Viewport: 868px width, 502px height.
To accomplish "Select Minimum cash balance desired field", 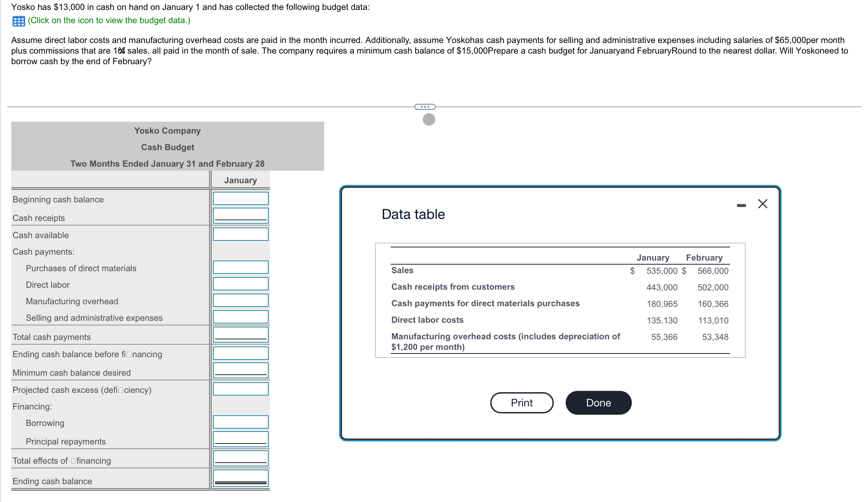I will point(240,370).
